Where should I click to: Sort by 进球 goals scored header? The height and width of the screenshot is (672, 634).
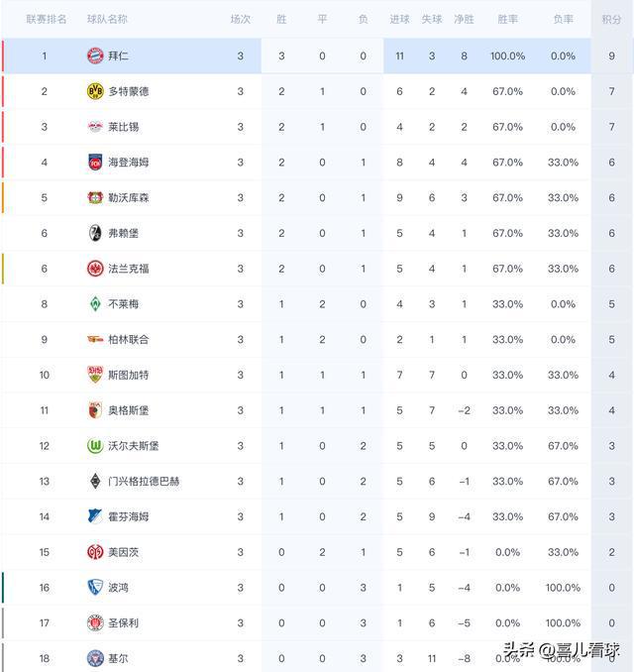[x=399, y=19]
